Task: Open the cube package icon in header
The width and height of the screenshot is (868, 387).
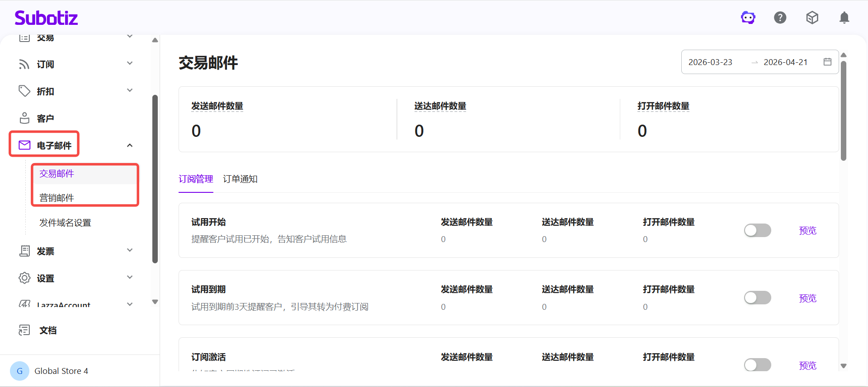Action: click(x=812, y=18)
